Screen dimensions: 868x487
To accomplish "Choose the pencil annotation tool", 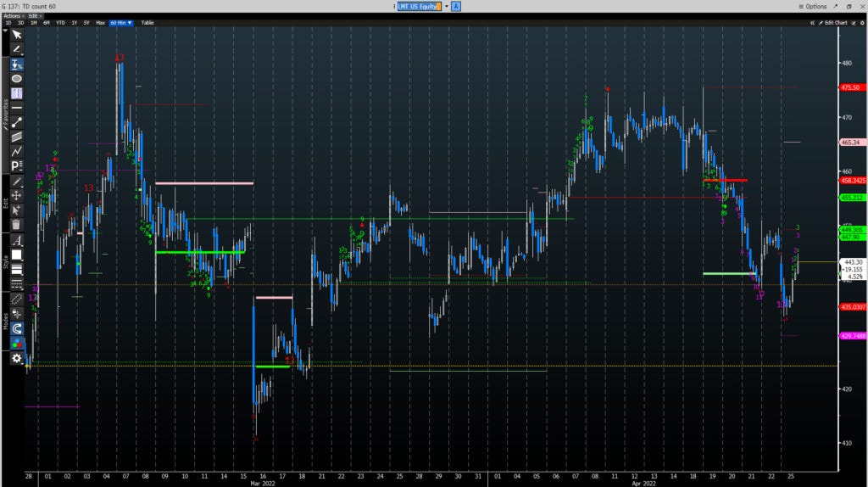I will click(x=17, y=49).
